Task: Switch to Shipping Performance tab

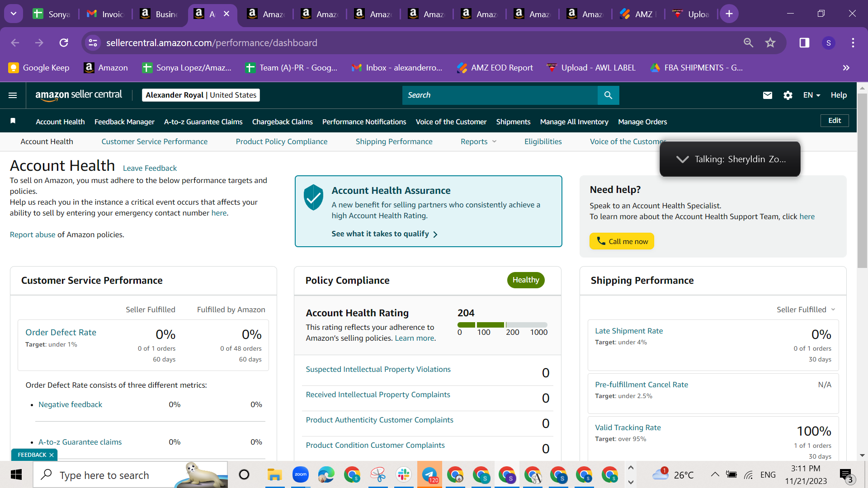Action: click(x=394, y=141)
